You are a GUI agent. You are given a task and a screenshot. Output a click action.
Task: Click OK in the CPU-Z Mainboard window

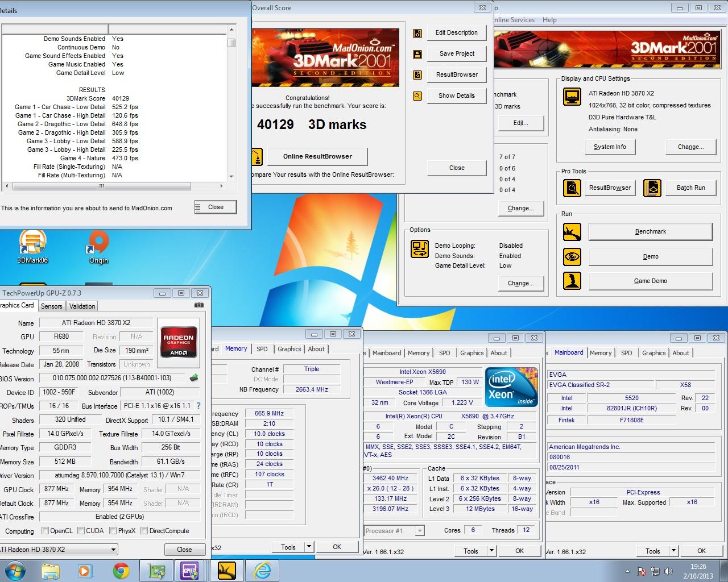click(701, 551)
